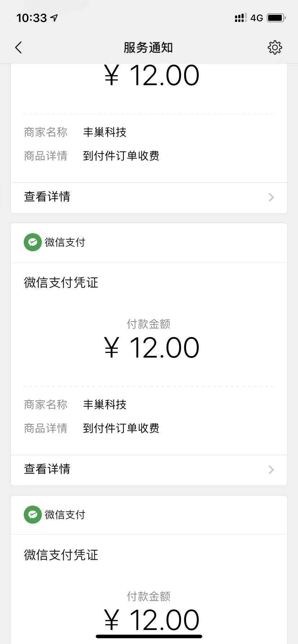298x644 pixels.
Task: Tap the 4G network indicator
Action: (x=257, y=18)
